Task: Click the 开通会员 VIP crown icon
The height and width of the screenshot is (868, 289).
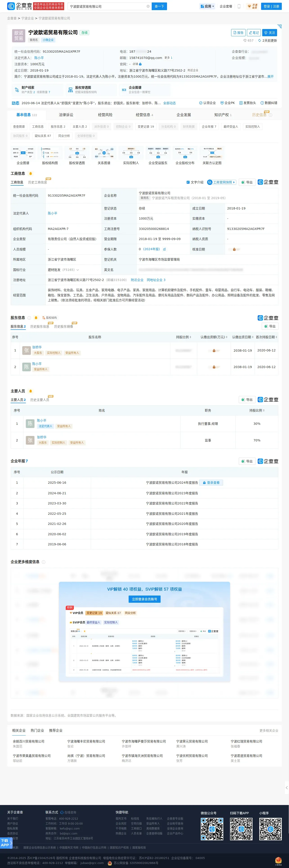Action: point(252,6)
